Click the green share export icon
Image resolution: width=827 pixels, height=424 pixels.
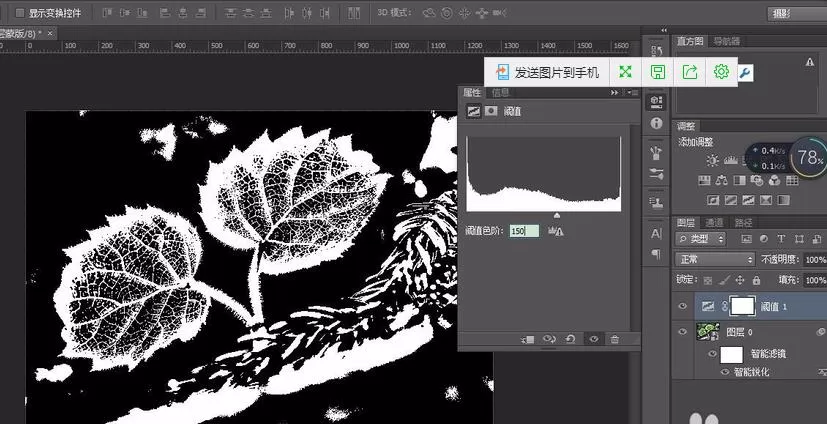(690, 72)
